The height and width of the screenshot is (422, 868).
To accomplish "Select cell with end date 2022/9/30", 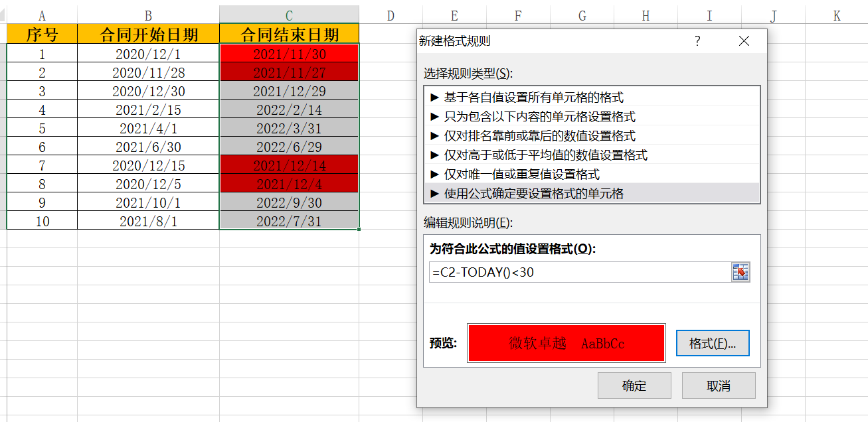I will (x=290, y=202).
